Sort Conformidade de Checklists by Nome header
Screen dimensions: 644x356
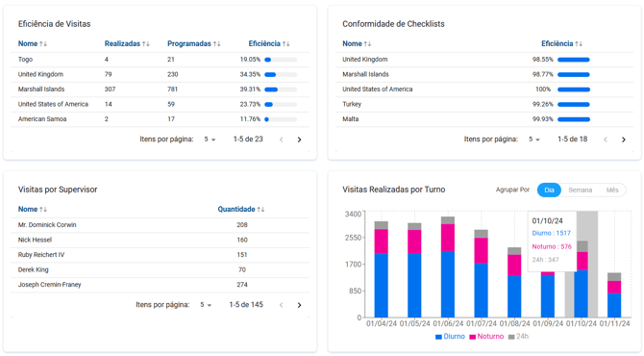tap(357, 44)
